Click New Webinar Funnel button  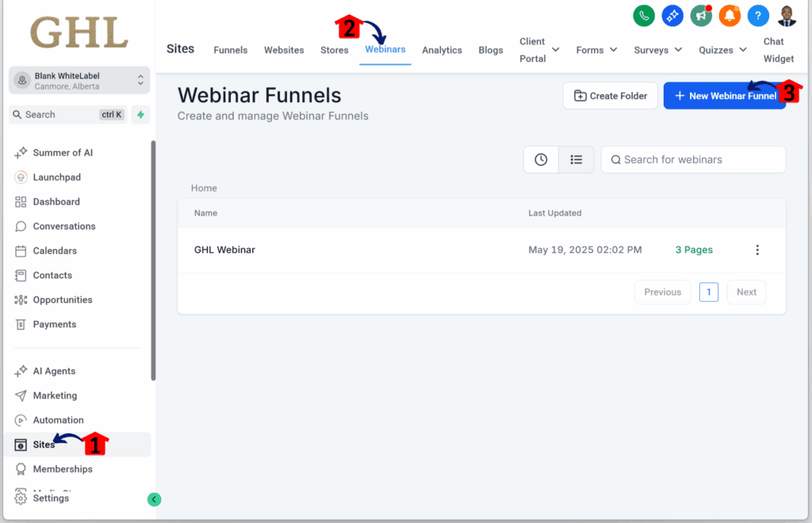725,96
